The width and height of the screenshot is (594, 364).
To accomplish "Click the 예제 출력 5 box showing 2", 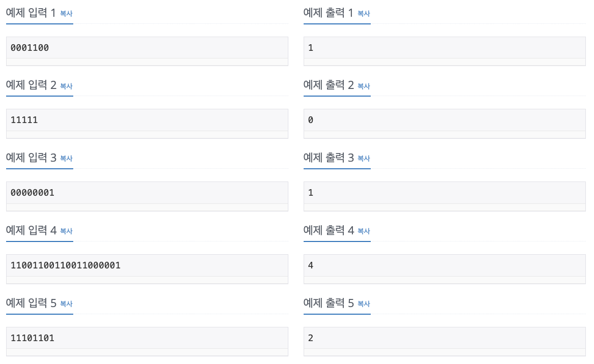I will coord(444,338).
